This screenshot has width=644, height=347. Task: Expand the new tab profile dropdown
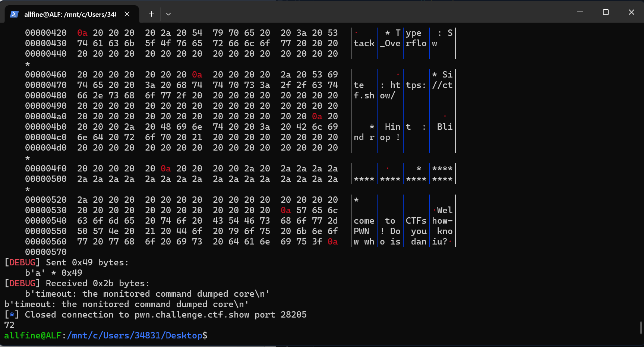[x=168, y=14]
